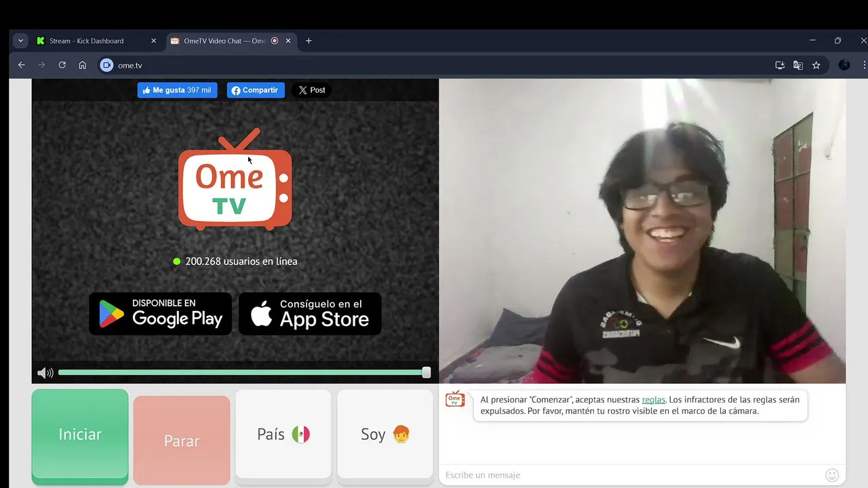Image resolution: width=868 pixels, height=488 pixels.
Task: Click the OmeTV avatar beside the rules message
Action: (455, 399)
